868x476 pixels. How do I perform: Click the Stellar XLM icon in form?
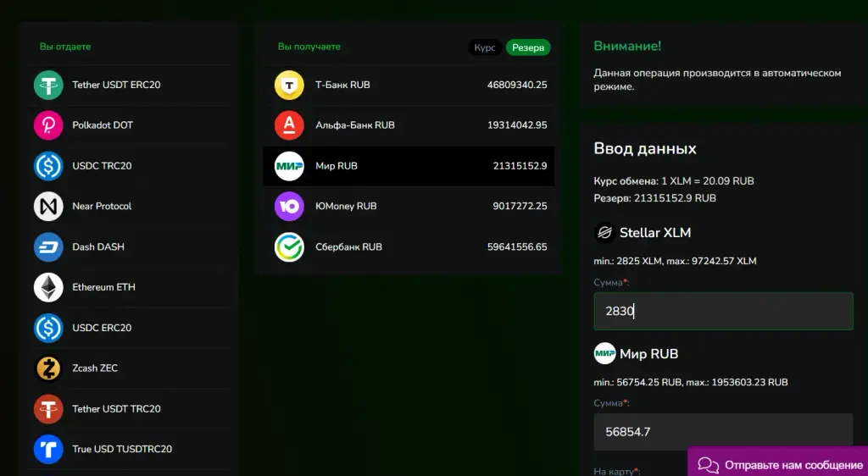(x=604, y=233)
